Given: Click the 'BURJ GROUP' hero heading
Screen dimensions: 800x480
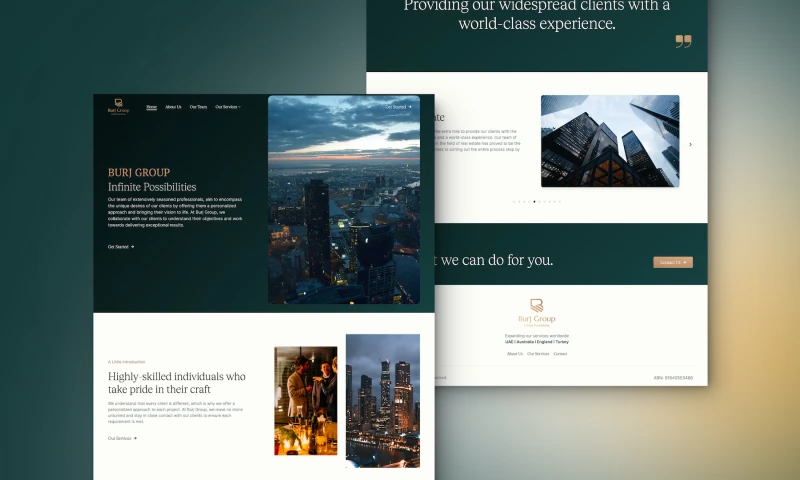Looking at the screenshot, I should pos(139,172).
